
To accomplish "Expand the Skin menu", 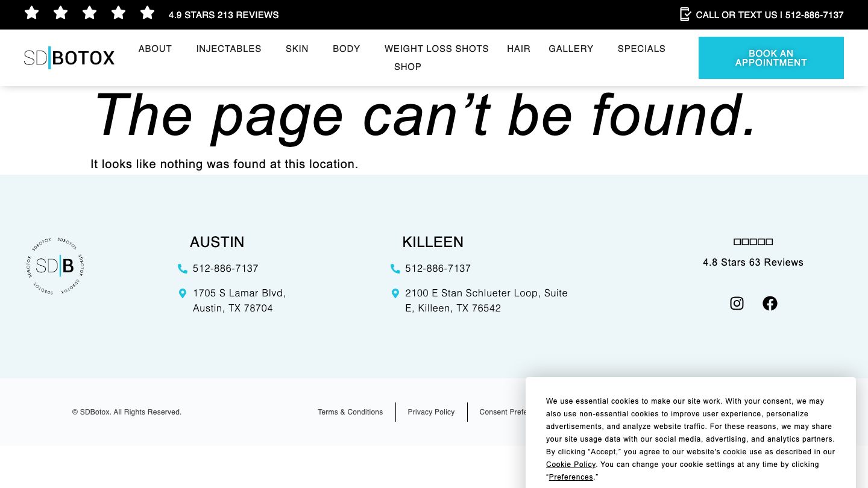I will tap(297, 49).
